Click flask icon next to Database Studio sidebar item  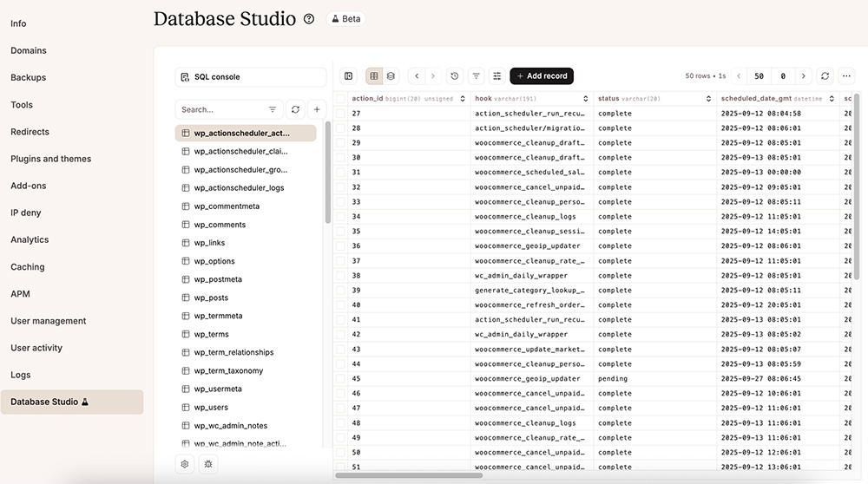point(85,402)
